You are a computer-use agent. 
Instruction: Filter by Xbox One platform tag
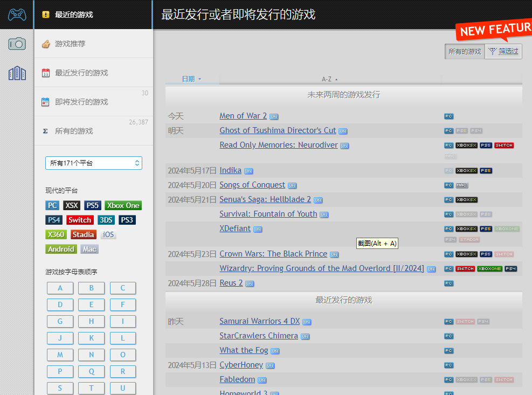[123, 205]
